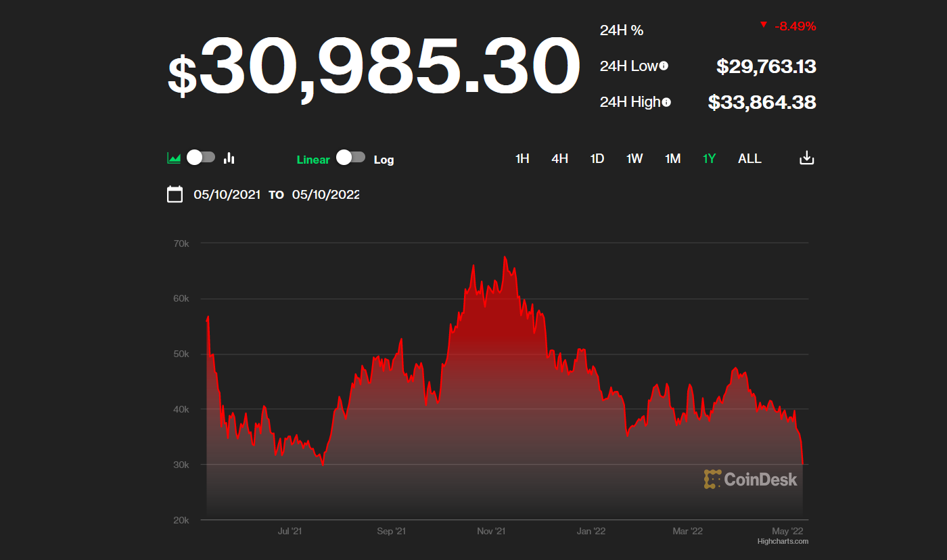The image size is (947, 560).
Task: Click the -8.49% change value
Action: [795, 26]
